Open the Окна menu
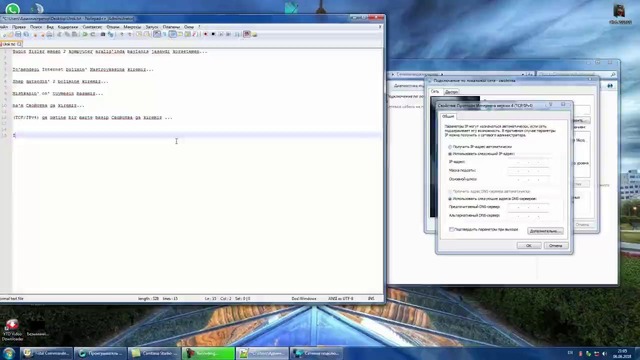640x360 pixels. [189, 27]
